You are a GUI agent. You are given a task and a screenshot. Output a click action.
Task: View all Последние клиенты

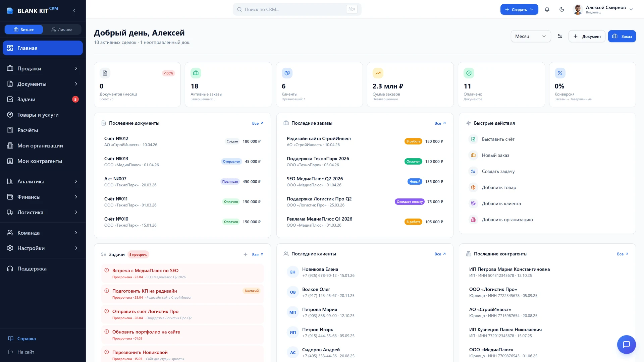pos(440,254)
